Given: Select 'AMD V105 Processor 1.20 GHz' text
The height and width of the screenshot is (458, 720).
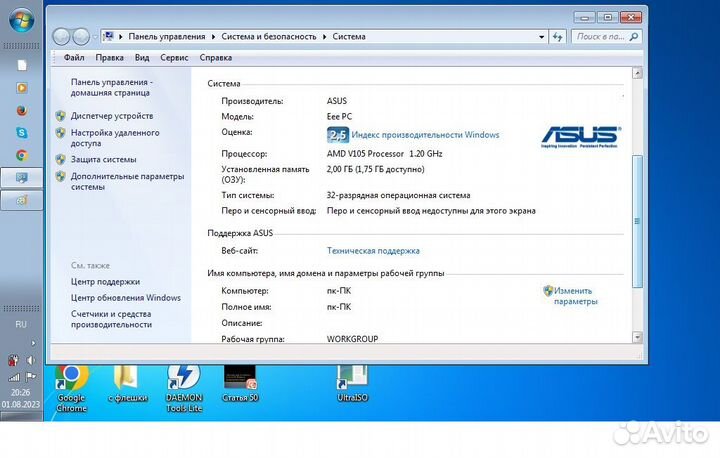Looking at the screenshot, I should [x=384, y=154].
